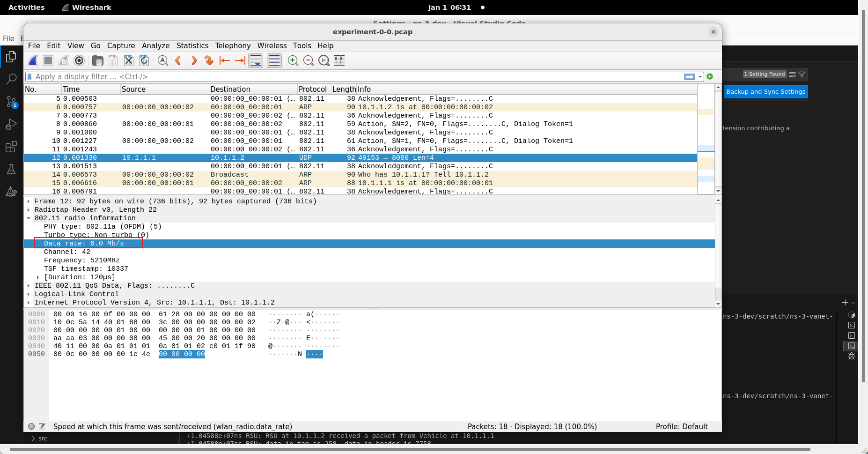868x454 pixels.
Task: Open a capture file via folder icon
Action: 98,60
